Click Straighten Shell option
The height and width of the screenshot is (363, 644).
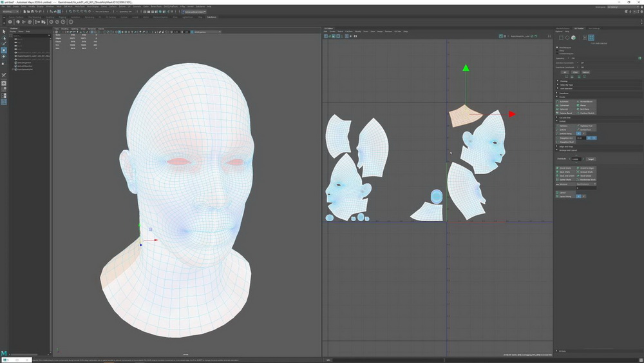coord(565,142)
